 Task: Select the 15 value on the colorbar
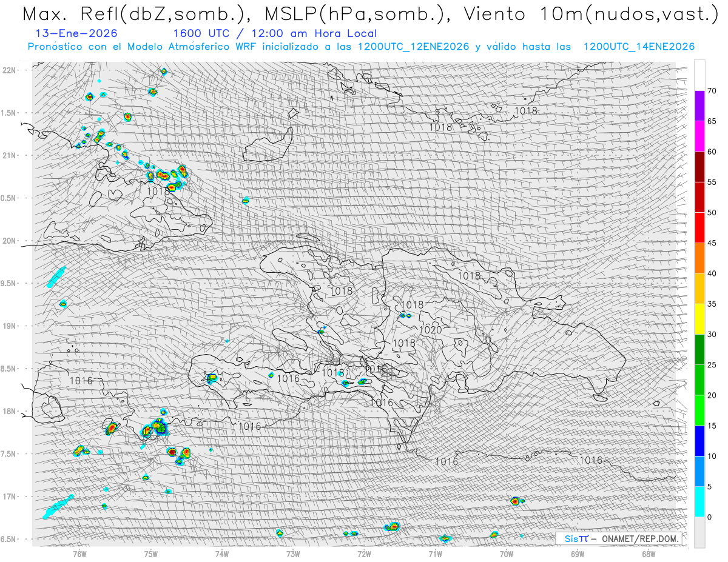pos(712,426)
